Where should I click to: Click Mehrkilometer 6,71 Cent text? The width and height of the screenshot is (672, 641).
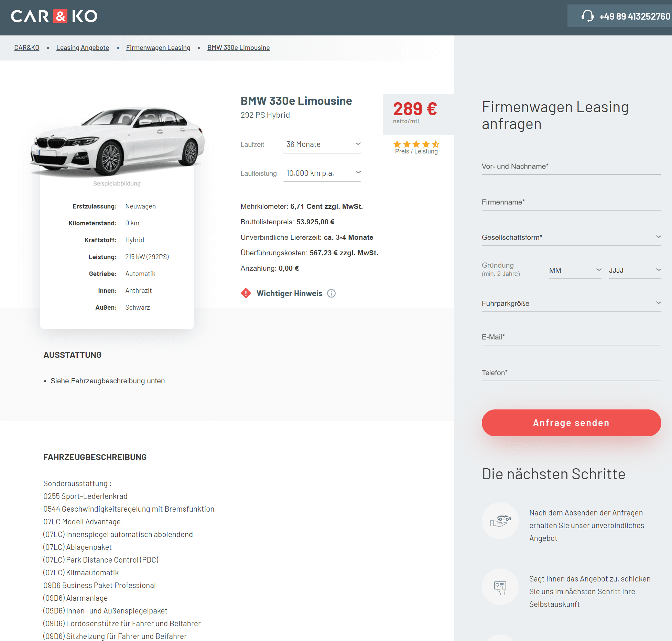[302, 206]
